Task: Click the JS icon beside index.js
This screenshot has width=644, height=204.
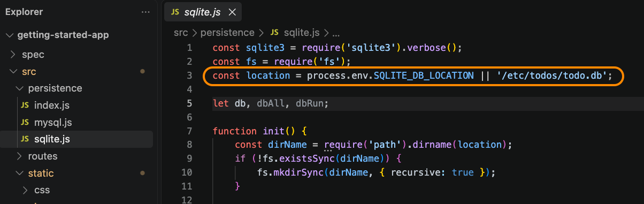Action: click(x=25, y=105)
